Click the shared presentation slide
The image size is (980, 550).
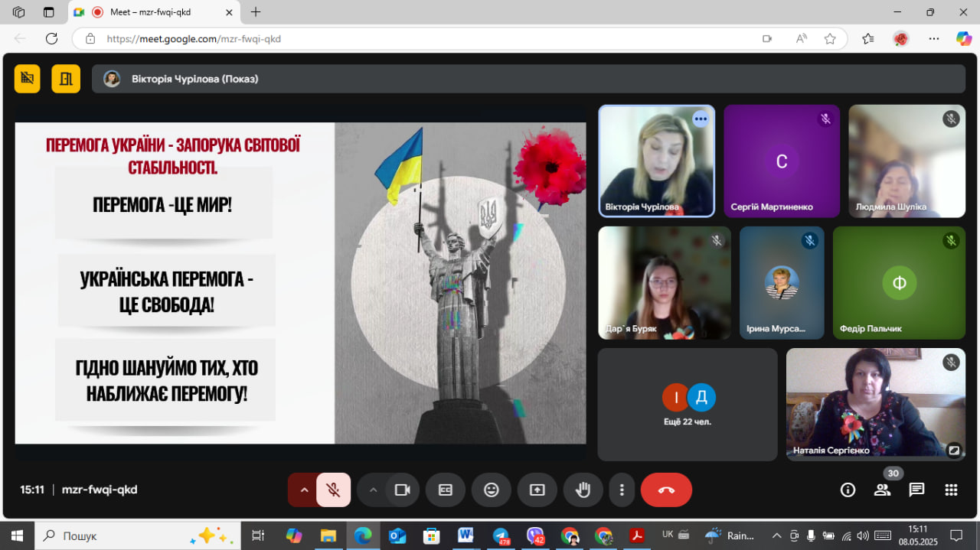coord(300,283)
